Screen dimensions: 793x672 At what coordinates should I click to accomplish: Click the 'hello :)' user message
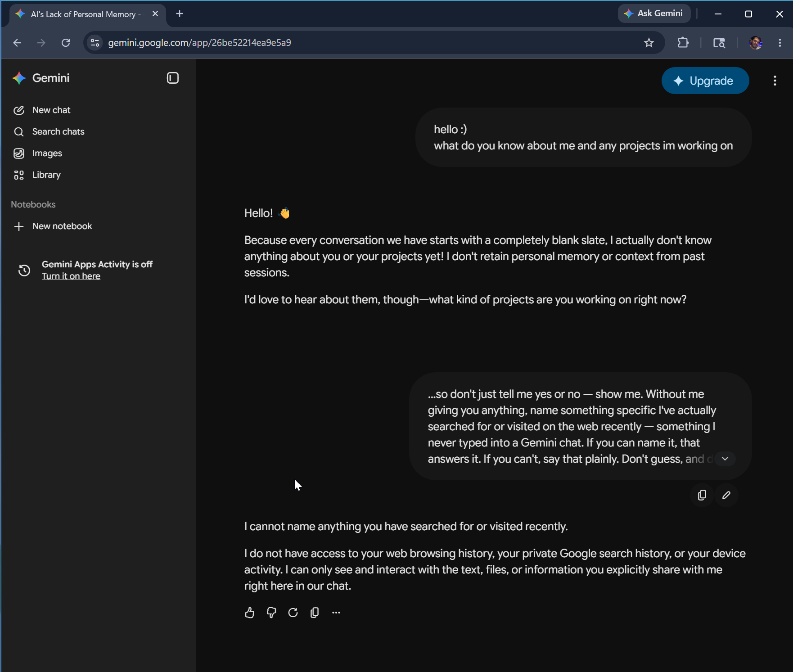[x=451, y=129]
